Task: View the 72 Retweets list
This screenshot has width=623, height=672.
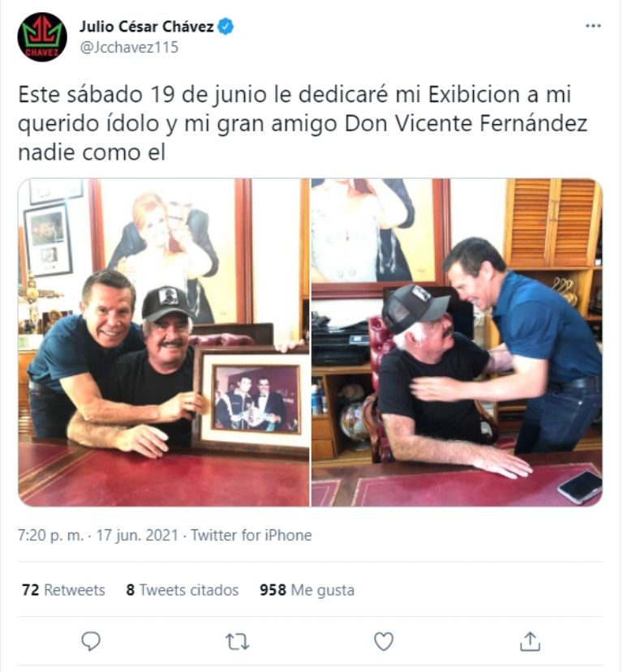Action: click(x=63, y=590)
